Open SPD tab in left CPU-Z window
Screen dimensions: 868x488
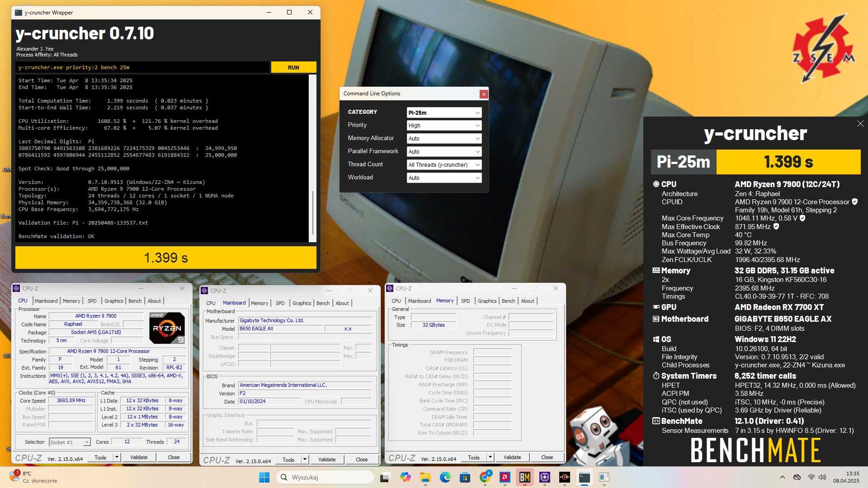(x=92, y=301)
